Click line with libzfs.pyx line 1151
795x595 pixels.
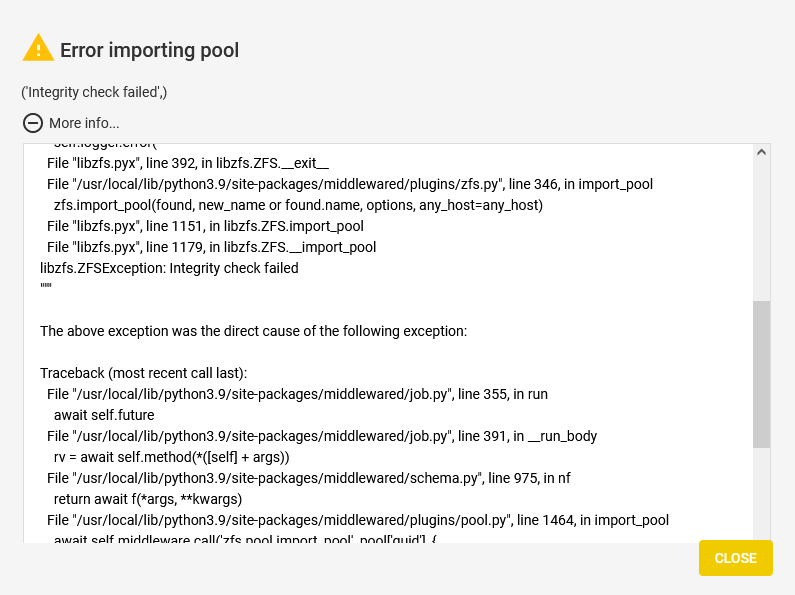coord(205,226)
